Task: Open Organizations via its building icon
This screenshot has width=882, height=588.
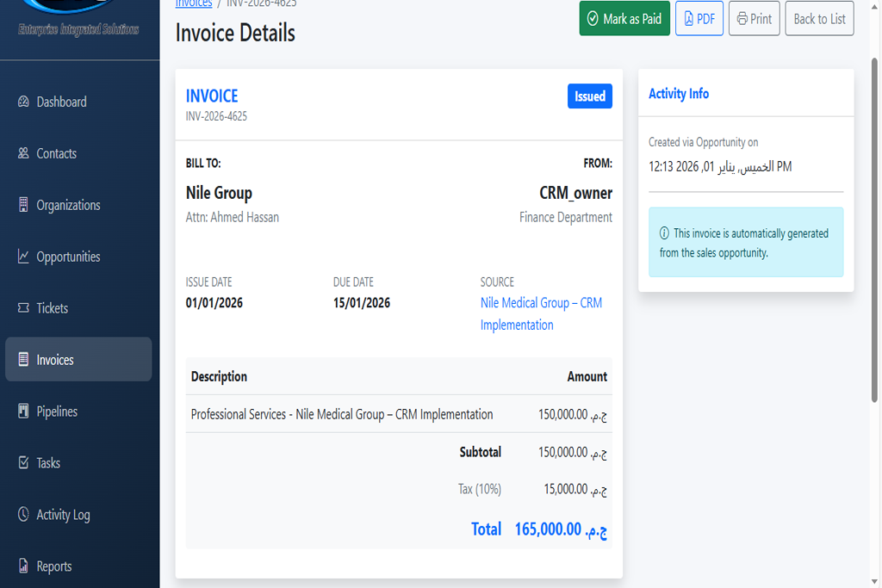Action: [22, 205]
